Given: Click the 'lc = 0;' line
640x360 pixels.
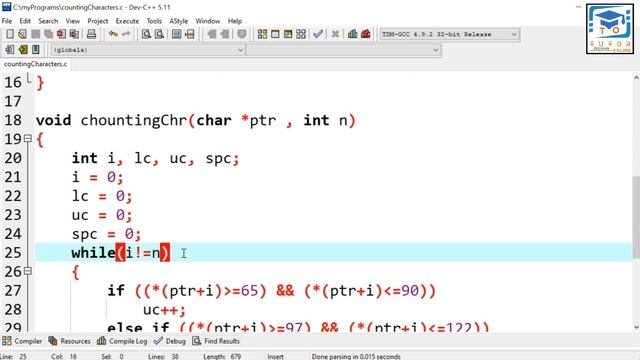Looking at the screenshot, I should 102,196.
